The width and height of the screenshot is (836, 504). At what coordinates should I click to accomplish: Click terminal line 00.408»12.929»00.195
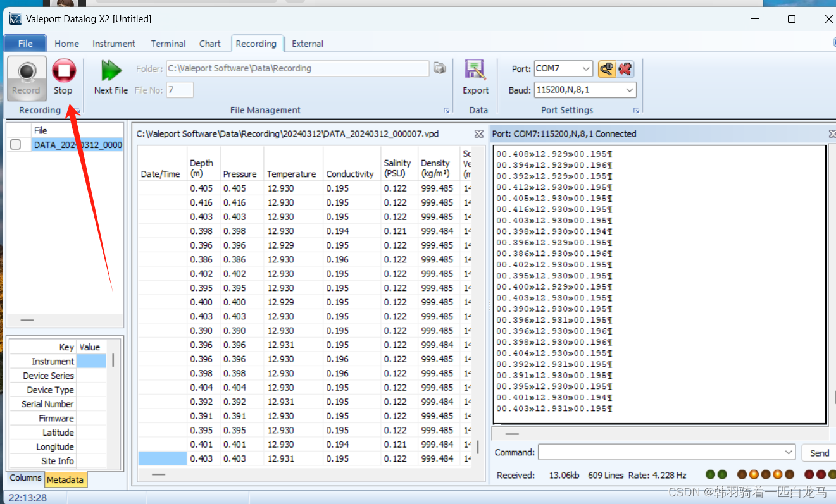click(x=554, y=154)
